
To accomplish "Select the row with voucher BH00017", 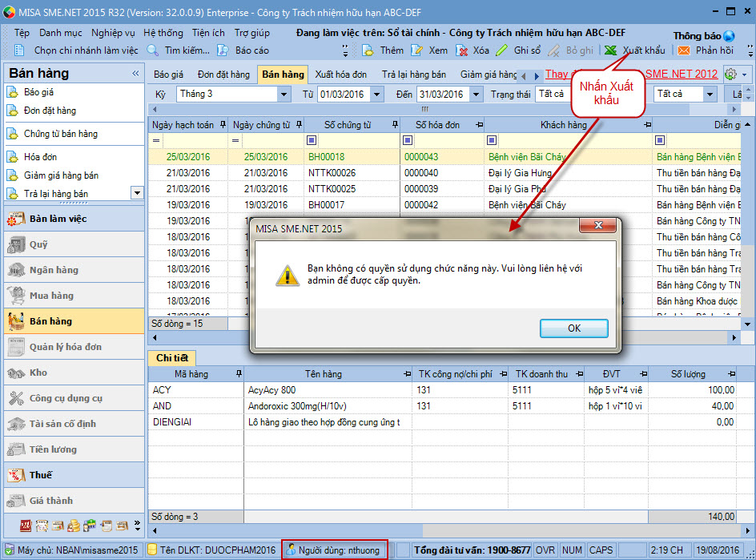I will [x=444, y=204].
